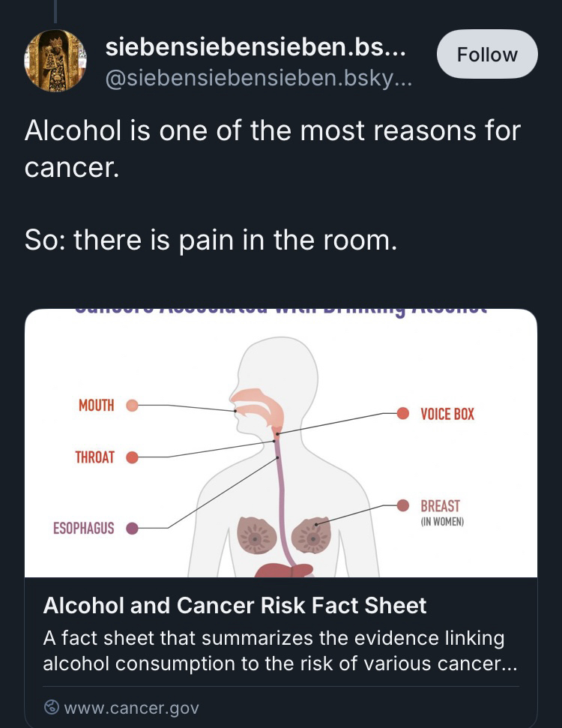
Task: Open the poster's profile avatar
Action: [55, 61]
